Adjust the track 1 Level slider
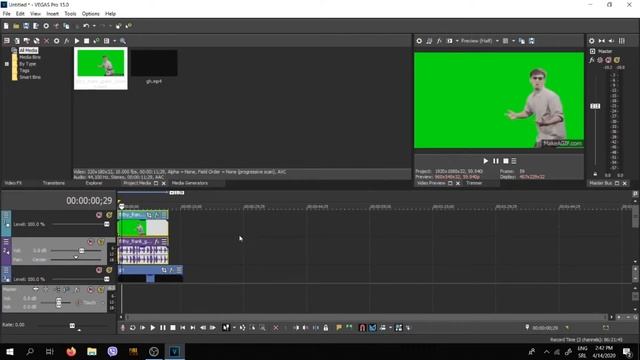Image resolution: width=640 pixels, height=360 pixels. click(107, 224)
